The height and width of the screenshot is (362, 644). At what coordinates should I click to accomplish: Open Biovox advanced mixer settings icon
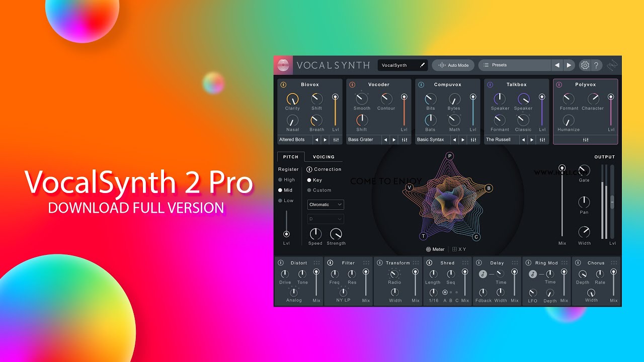pyautogui.click(x=336, y=140)
